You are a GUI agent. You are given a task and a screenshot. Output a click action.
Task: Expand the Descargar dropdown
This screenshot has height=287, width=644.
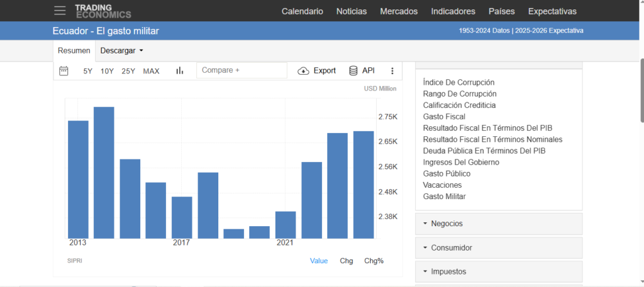point(122,50)
